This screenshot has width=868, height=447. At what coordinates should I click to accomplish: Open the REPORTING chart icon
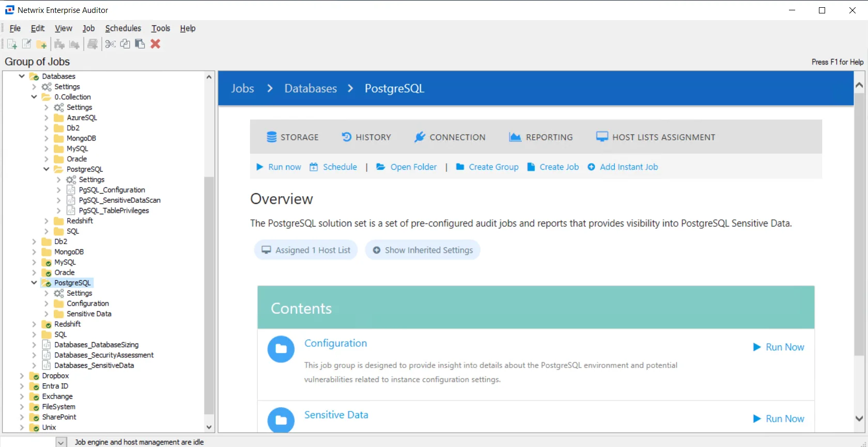tap(515, 137)
